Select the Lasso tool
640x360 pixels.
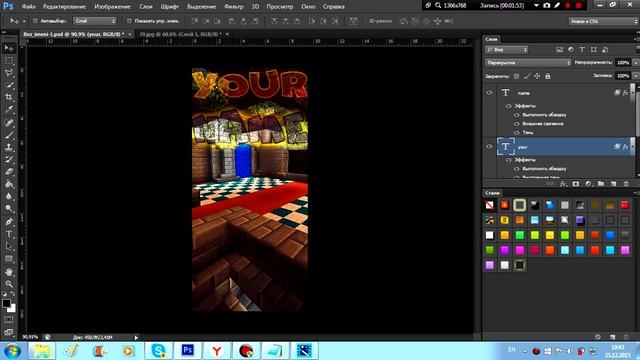pyautogui.click(x=9, y=73)
